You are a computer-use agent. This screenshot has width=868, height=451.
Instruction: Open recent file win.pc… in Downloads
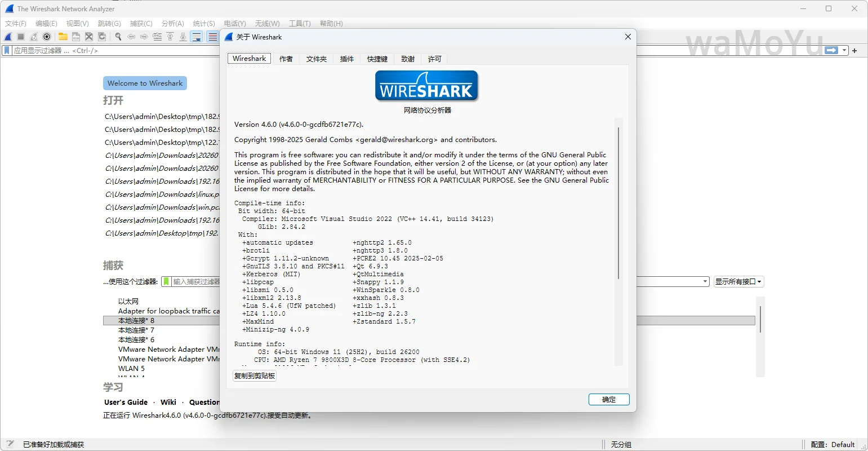point(162,207)
